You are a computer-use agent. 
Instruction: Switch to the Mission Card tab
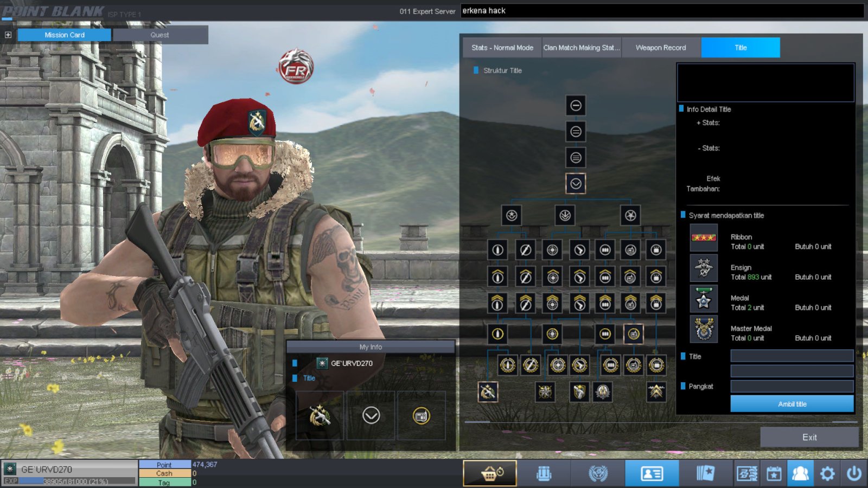click(65, 35)
